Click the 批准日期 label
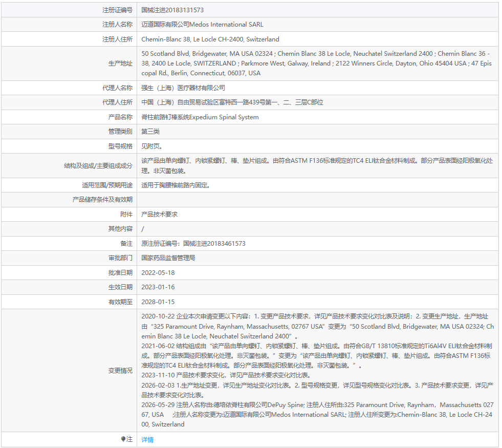The width and height of the screenshot is (502, 448). [120, 272]
